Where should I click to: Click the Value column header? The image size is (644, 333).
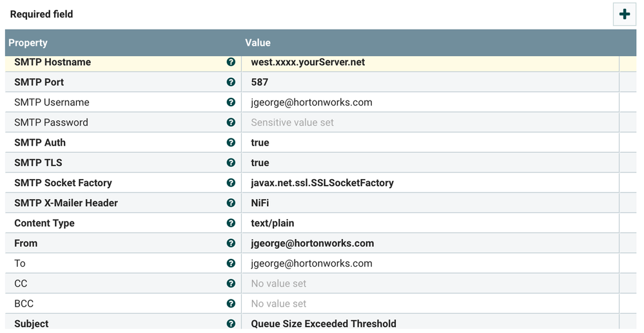pyautogui.click(x=258, y=43)
